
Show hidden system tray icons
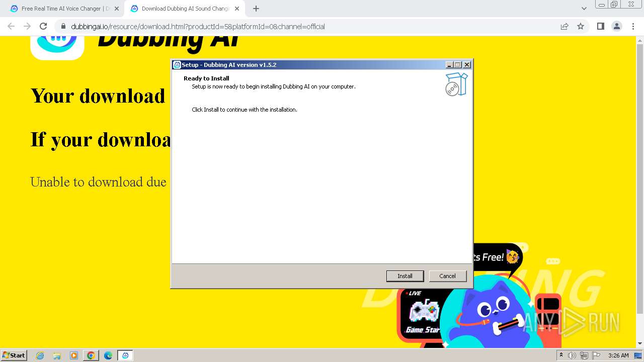click(x=561, y=355)
